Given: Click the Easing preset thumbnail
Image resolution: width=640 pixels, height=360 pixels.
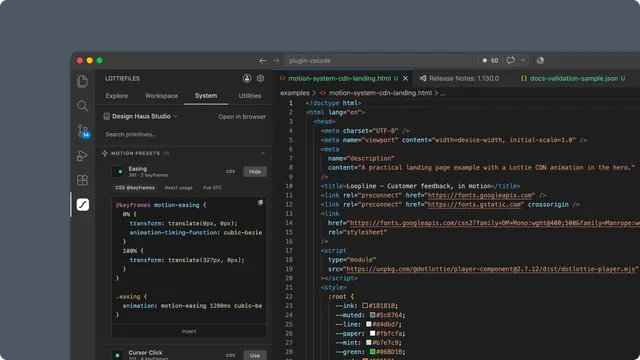Looking at the screenshot, I should coord(118,172).
